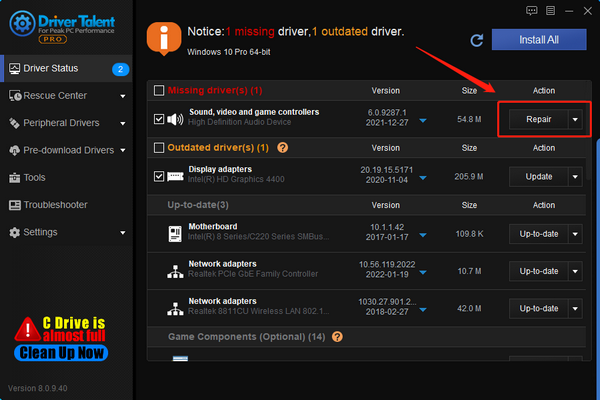Viewport: 600px width, 400px height.
Task: Expand the Rescue Center submenu arrow
Action: [122, 96]
